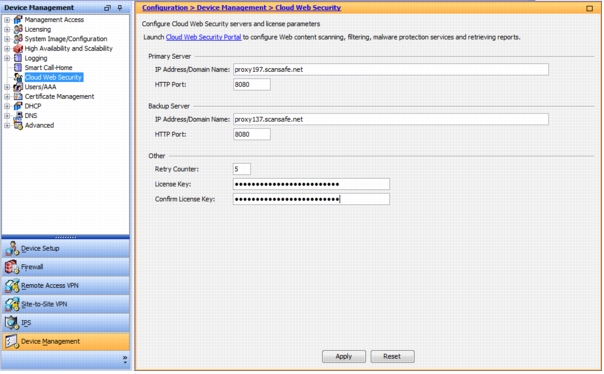Viewport: 604px width, 374px height.
Task: Maximize the Cloud Web Security pane
Action: pyautogui.click(x=589, y=8)
